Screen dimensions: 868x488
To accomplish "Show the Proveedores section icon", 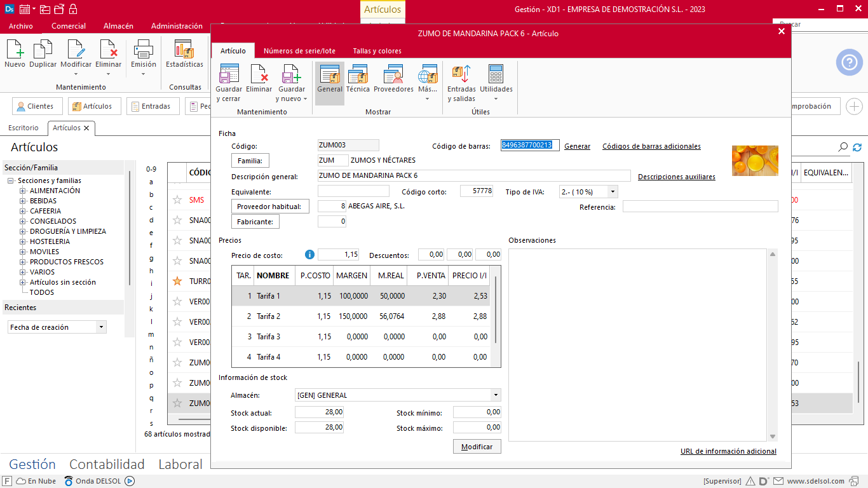I will click(x=393, y=79).
